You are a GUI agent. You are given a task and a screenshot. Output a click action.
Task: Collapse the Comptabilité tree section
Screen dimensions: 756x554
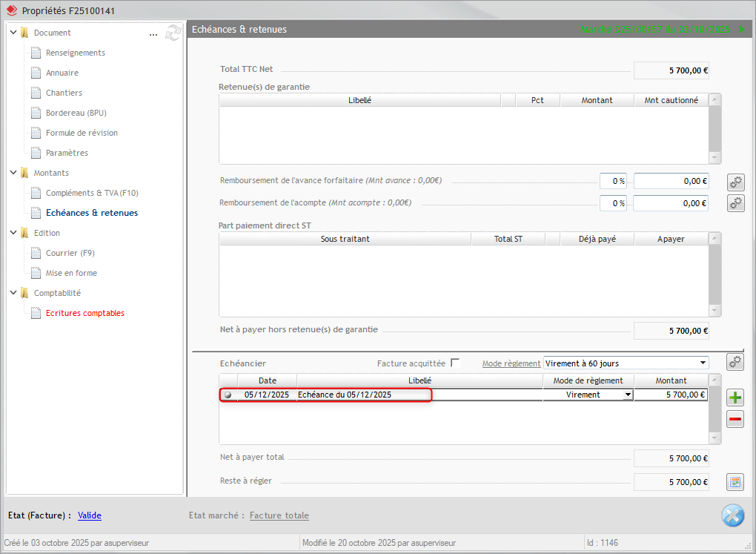pyautogui.click(x=13, y=293)
